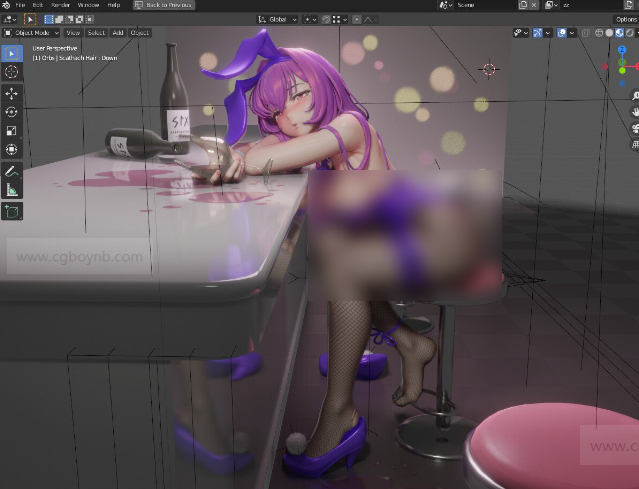Click the Blender logo menu icon
This screenshot has height=489, width=639.
[6, 5]
